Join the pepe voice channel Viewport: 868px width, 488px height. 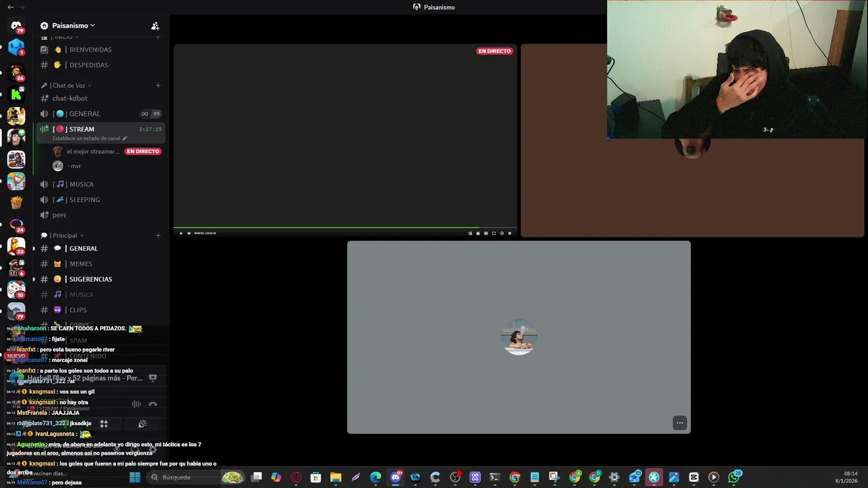[100, 216]
